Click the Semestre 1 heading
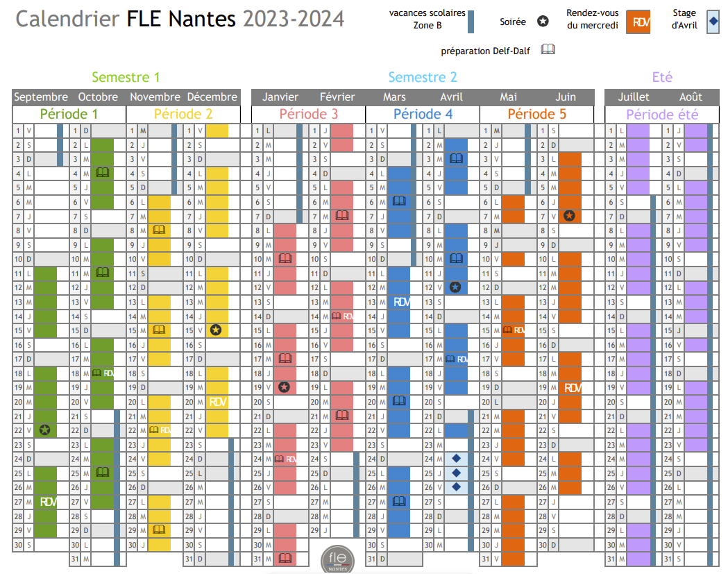Image resolution: width=728 pixels, height=574 pixels. pos(126,77)
